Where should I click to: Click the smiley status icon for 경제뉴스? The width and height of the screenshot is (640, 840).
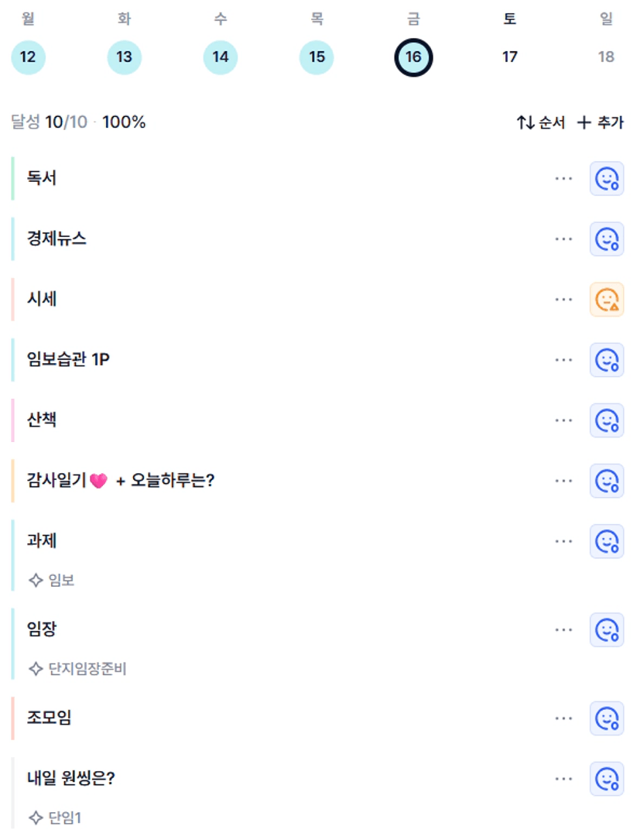pyautogui.click(x=607, y=239)
